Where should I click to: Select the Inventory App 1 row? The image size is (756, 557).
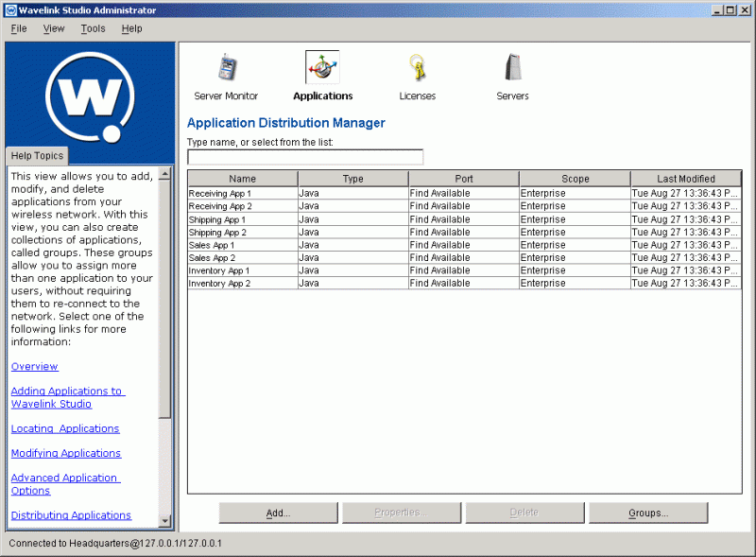tap(464, 270)
